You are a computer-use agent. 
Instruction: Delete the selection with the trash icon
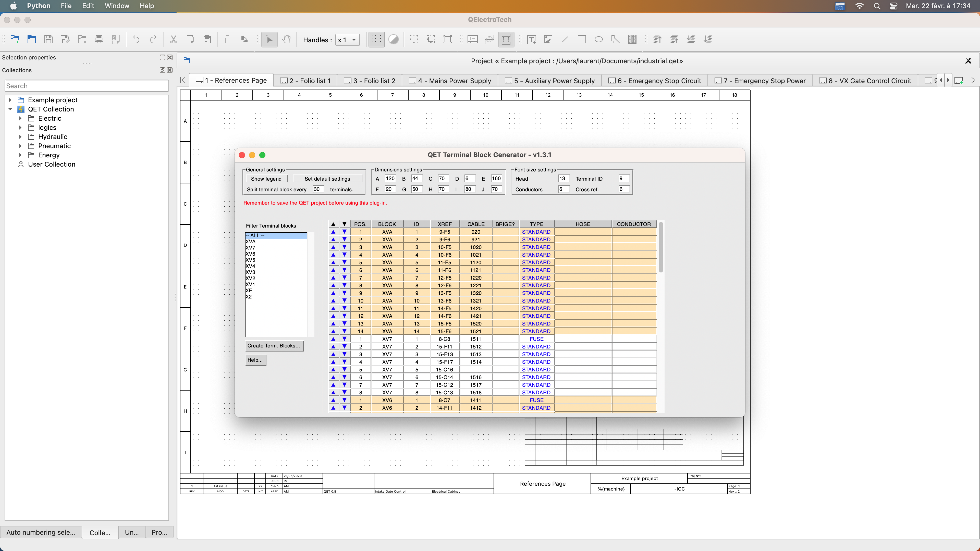[227, 40]
